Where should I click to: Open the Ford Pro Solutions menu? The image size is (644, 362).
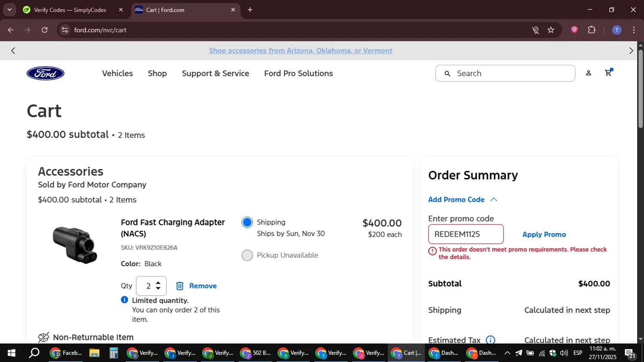(298, 73)
